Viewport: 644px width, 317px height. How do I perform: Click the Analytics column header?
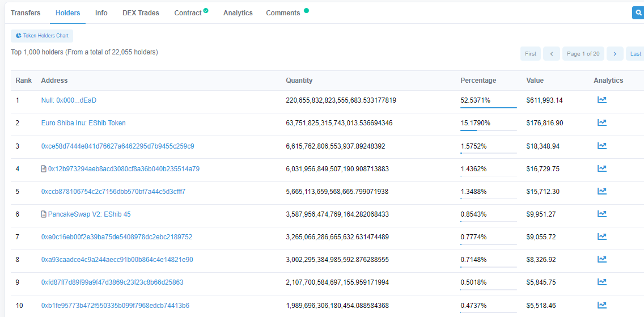(608, 81)
